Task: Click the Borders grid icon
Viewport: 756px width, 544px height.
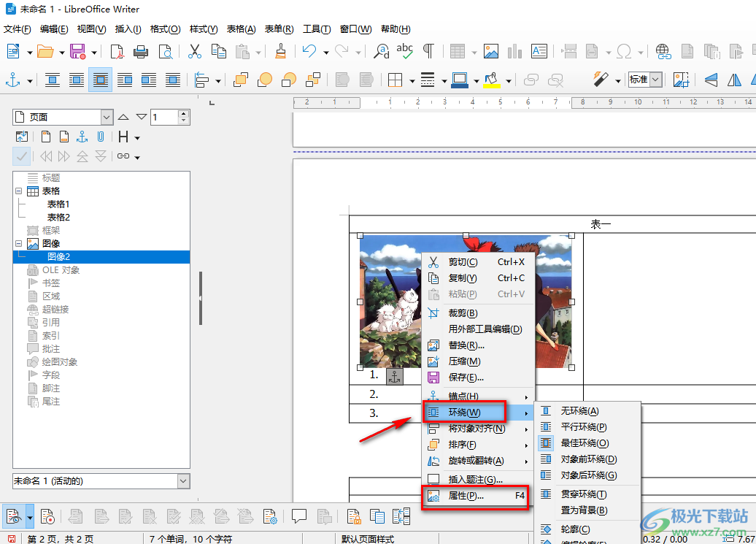Action: (395, 80)
